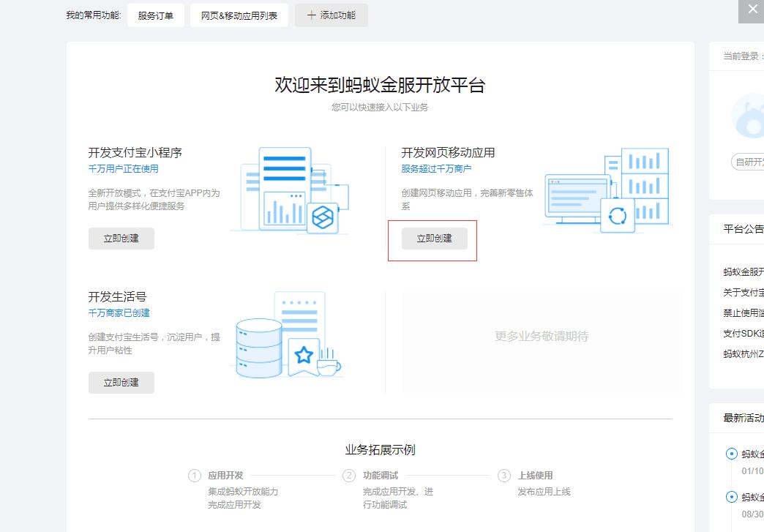Click the ② 功能调试 step circle
The width and height of the screenshot is (764, 532).
coord(350,476)
